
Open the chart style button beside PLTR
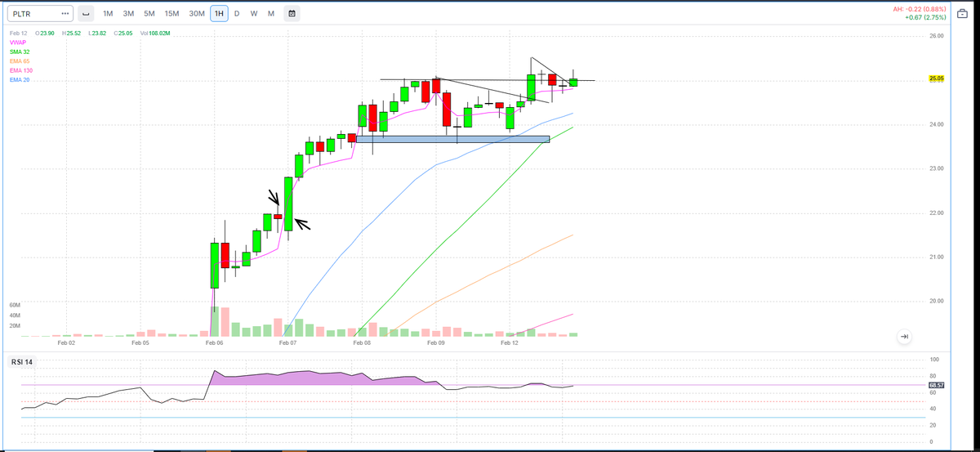coord(86,14)
